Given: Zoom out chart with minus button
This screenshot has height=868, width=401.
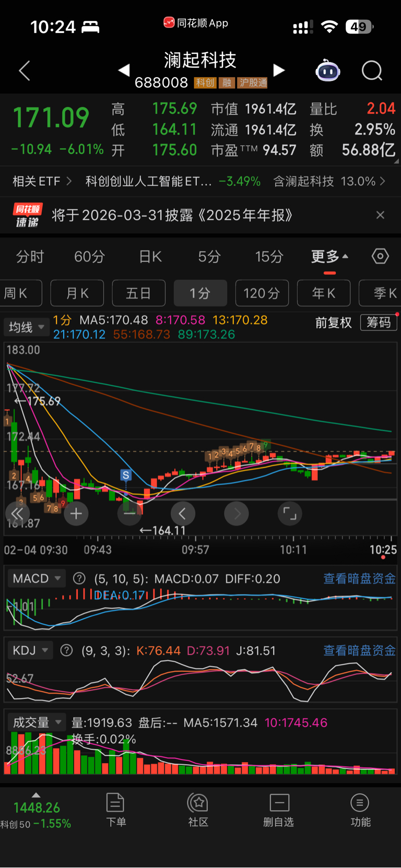Looking at the screenshot, I should coord(129,514).
